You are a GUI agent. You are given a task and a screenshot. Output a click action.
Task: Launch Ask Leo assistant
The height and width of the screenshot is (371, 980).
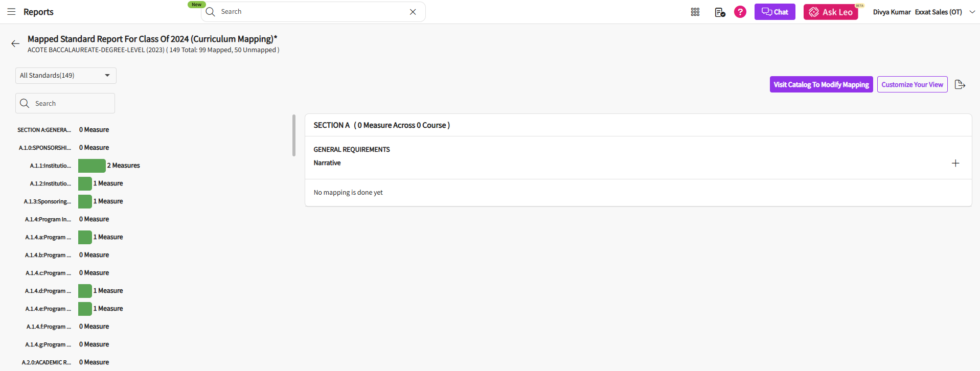tap(830, 12)
